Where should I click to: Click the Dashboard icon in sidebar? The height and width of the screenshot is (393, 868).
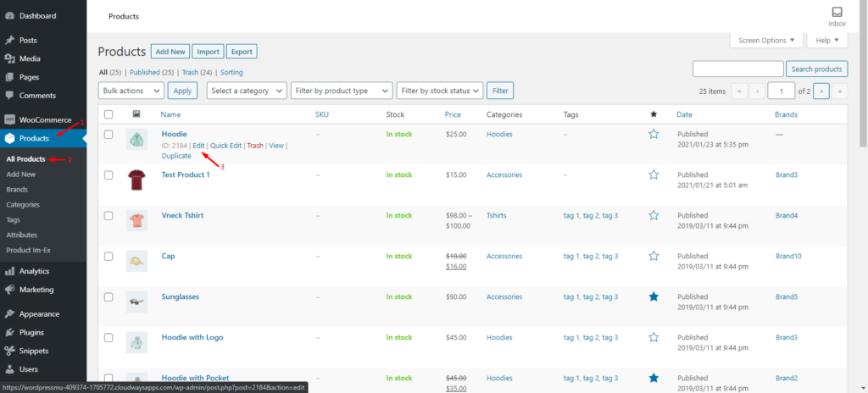click(x=9, y=15)
